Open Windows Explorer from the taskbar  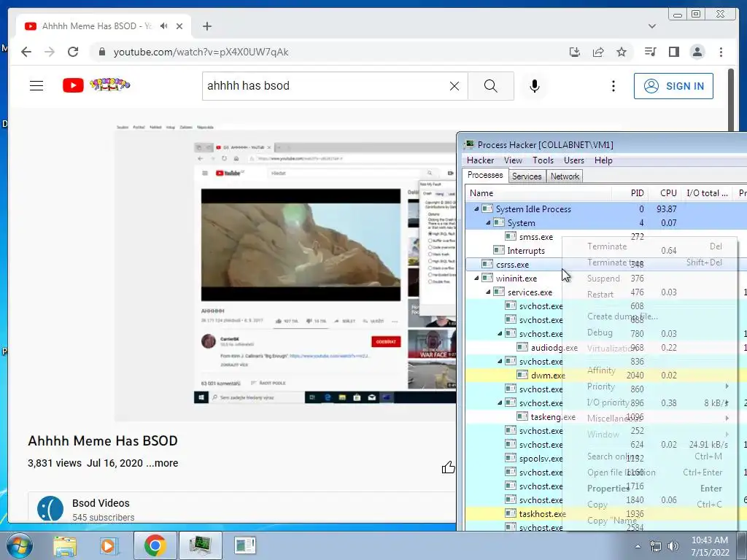65,545
